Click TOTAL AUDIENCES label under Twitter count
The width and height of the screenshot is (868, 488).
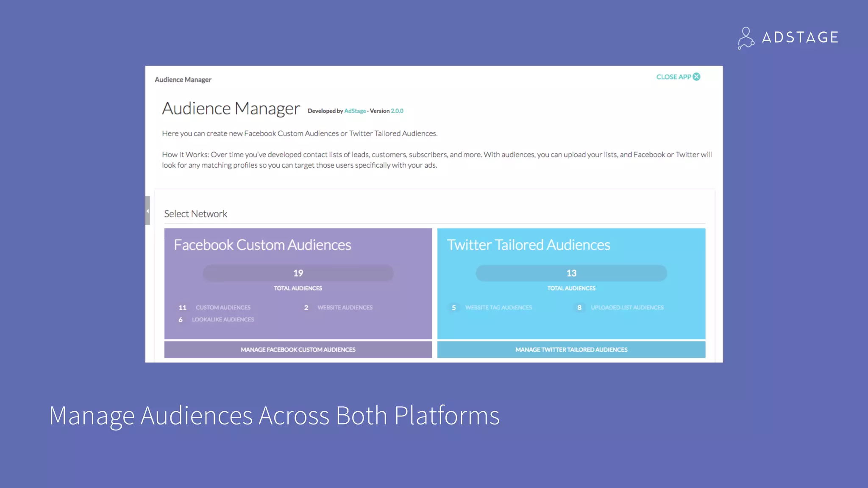pyautogui.click(x=571, y=288)
